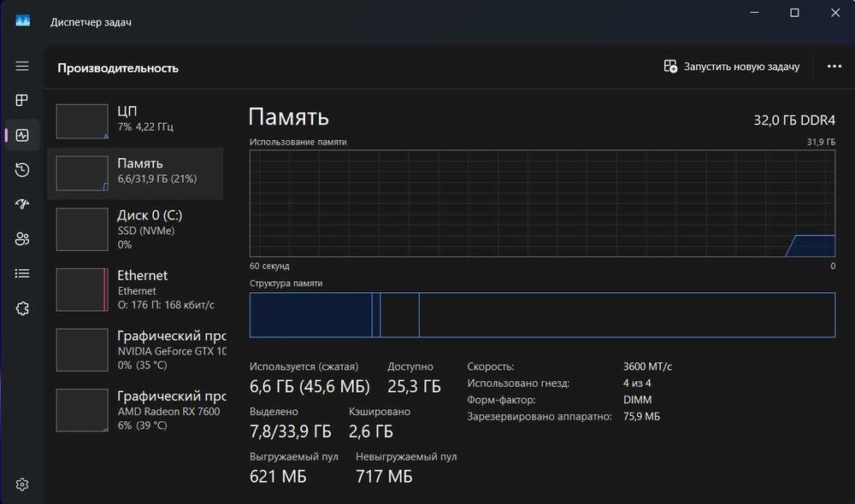The height and width of the screenshot is (504, 855).
Task: Click the memory usage graph area
Action: [542, 203]
